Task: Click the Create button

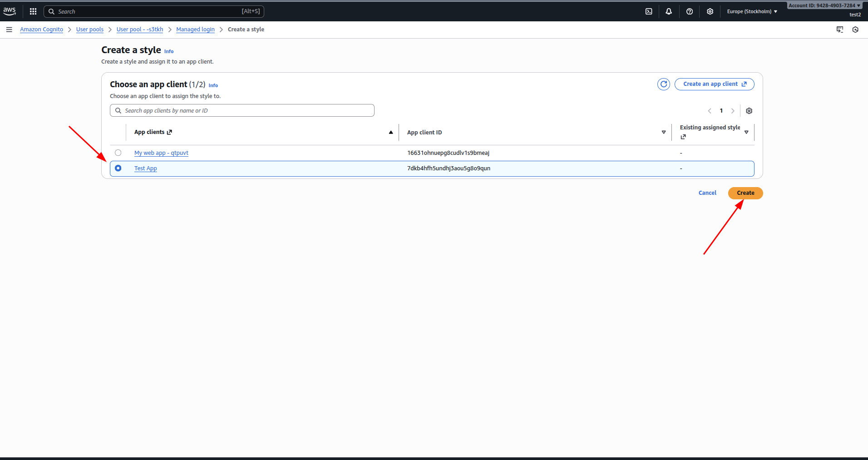Action: pyautogui.click(x=745, y=193)
